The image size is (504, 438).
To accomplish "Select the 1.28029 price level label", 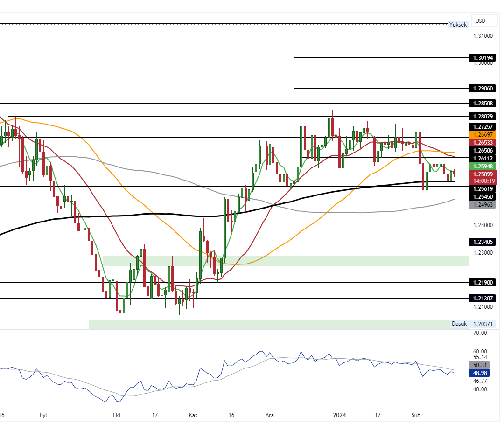I will pyautogui.click(x=483, y=116).
